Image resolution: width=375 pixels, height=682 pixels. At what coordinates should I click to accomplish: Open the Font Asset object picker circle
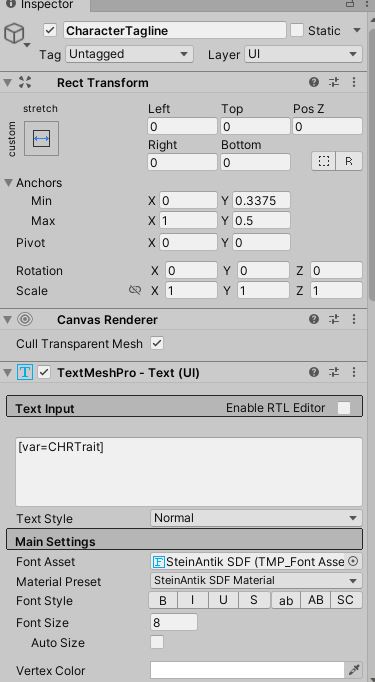point(353,562)
